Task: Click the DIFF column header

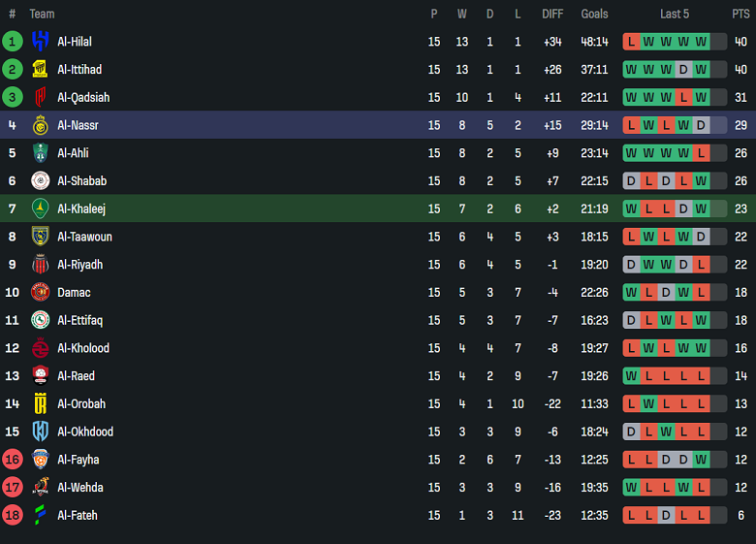Action: 552,14
